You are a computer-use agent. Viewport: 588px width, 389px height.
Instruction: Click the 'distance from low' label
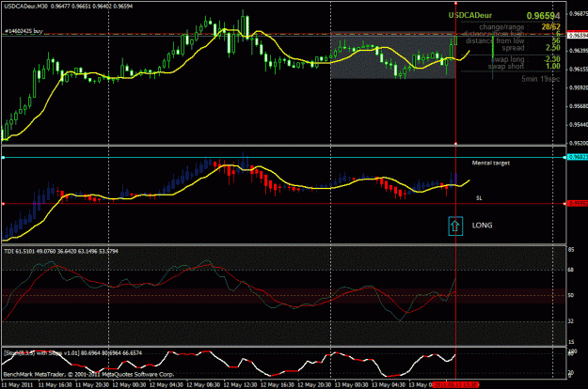click(495, 40)
